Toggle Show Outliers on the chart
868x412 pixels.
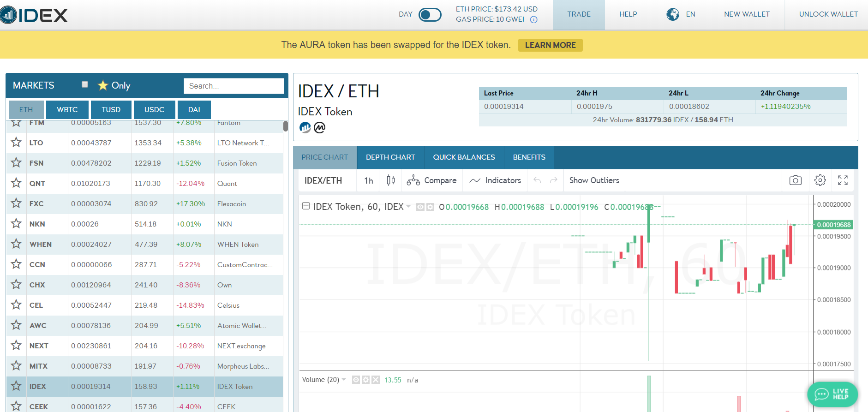[594, 180]
